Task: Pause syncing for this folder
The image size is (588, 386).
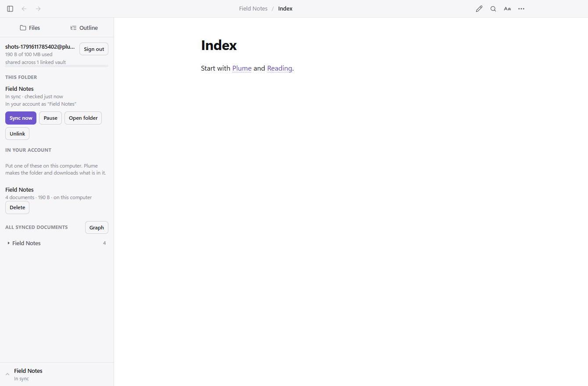Action: (50, 118)
